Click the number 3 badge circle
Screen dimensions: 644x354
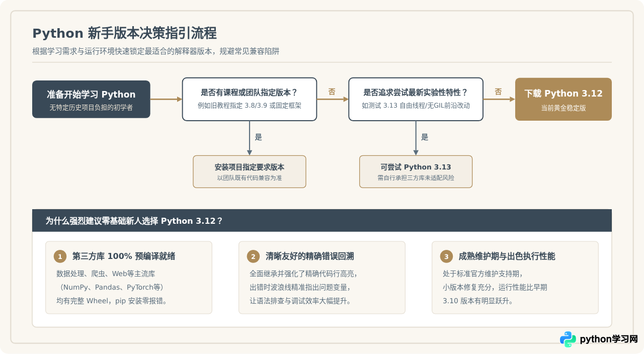pyautogui.click(x=446, y=256)
